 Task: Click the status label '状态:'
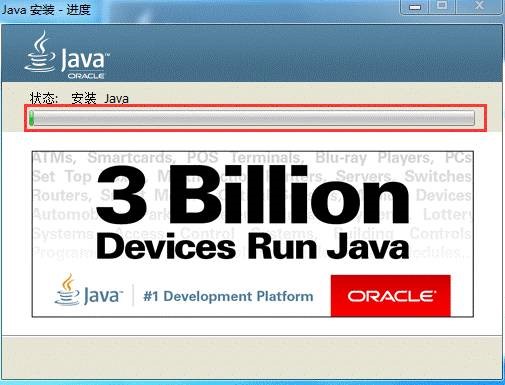(44, 98)
